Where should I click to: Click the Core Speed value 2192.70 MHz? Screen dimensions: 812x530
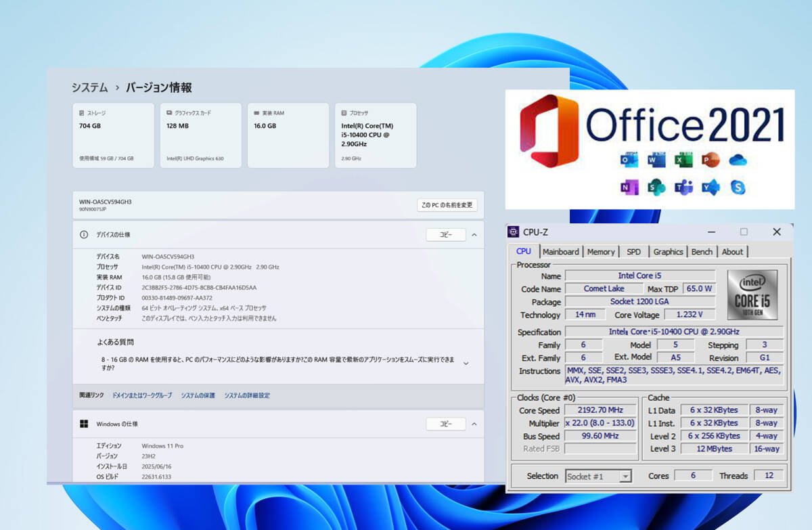tap(600, 410)
